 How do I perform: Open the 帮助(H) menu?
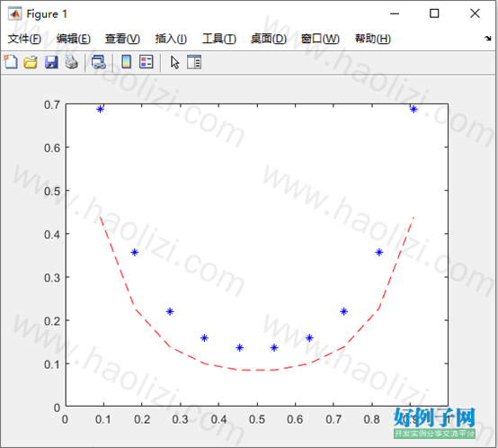(x=373, y=39)
